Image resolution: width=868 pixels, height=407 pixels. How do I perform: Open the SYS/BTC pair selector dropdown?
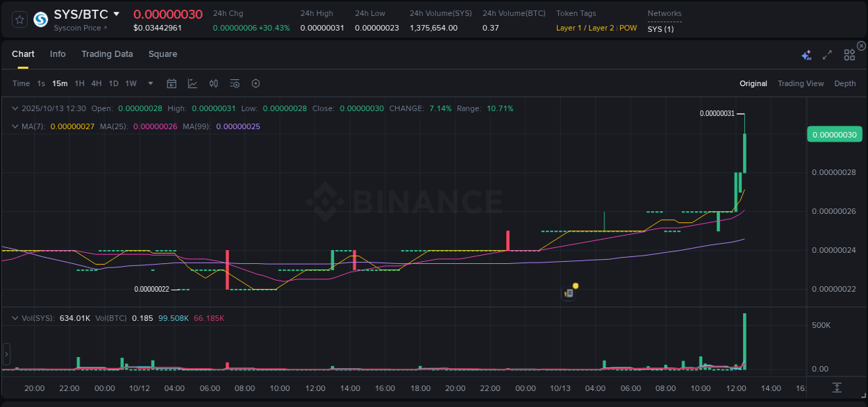117,14
